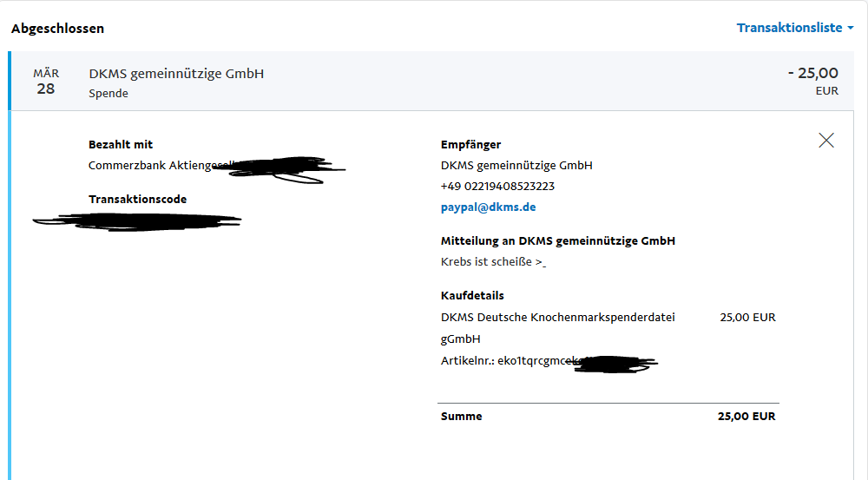Collapse the DKMS gemeinnützige GmbH transaction row
This screenshot has width=868, height=480.
coord(431,82)
